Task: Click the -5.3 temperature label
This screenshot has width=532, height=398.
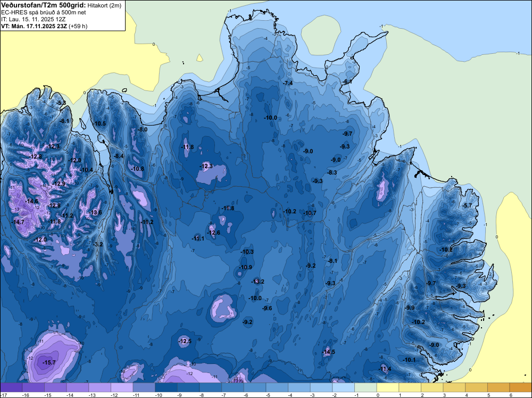Action: pyautogui.click(x=61, y=103)
